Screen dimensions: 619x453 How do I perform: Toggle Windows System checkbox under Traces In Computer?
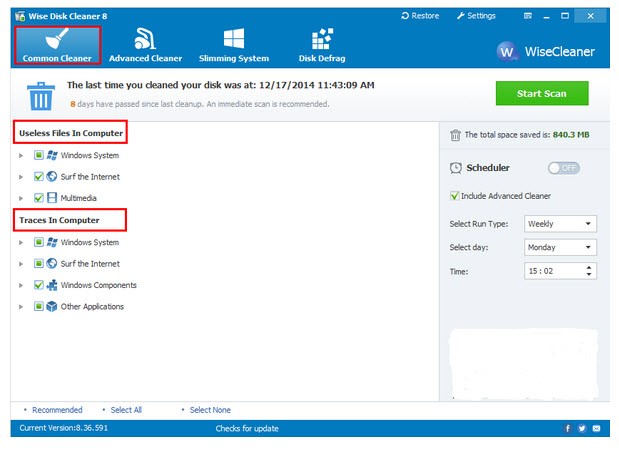38,242
